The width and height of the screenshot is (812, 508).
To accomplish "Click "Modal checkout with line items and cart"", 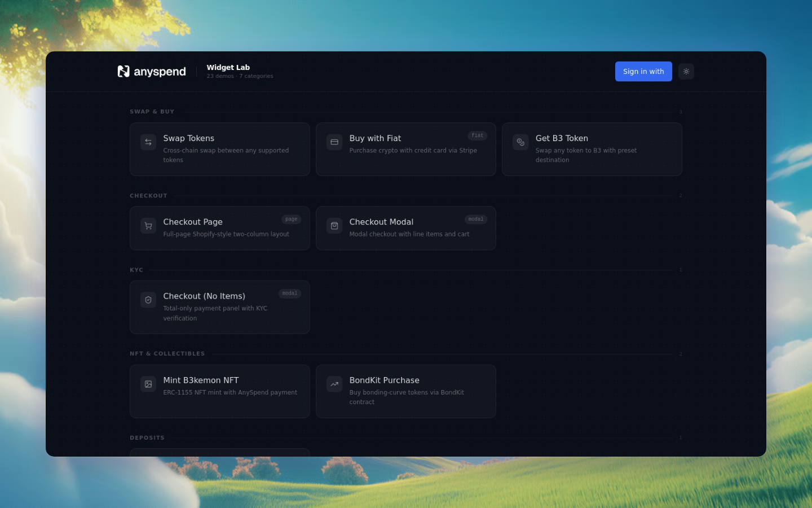I will [409, 234].
